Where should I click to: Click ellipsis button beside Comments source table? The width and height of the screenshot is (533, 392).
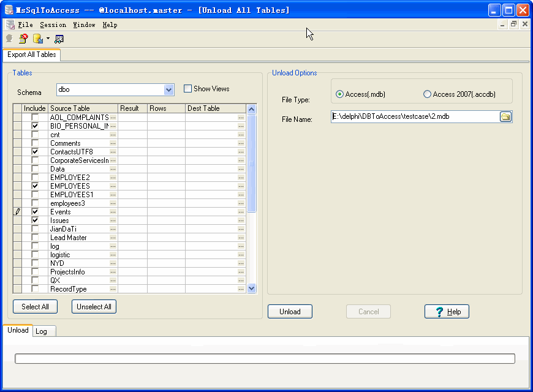tap(113, 143)
